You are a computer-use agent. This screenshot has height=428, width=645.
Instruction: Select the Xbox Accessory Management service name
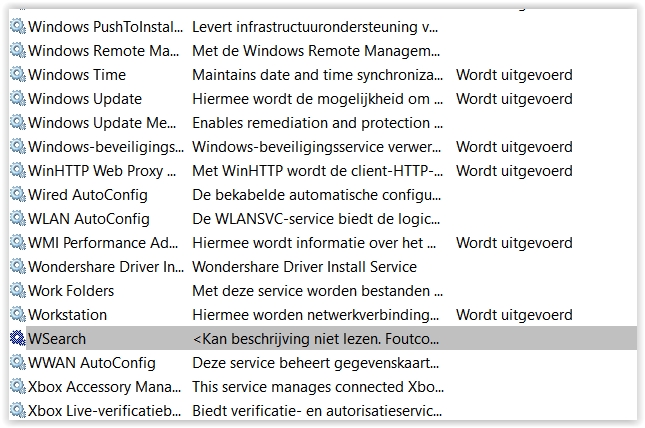click(105, 387)
